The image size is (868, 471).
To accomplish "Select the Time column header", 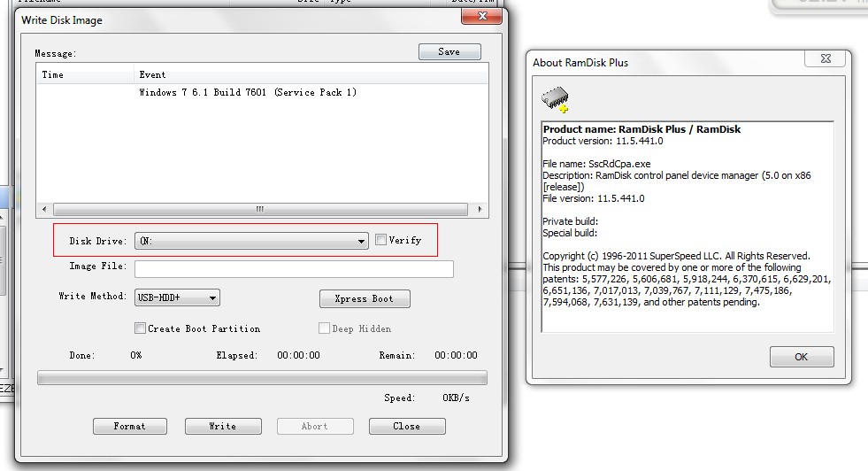I will coord(85,74).
